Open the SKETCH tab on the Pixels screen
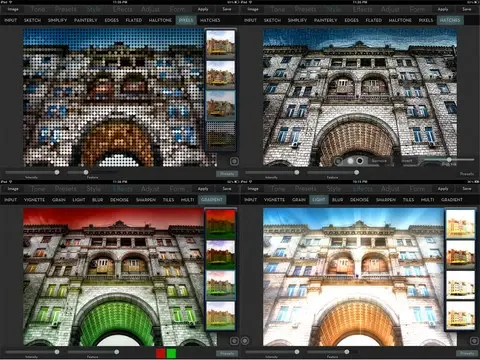This screenshot has height=360, width=480. pos(32,20)
